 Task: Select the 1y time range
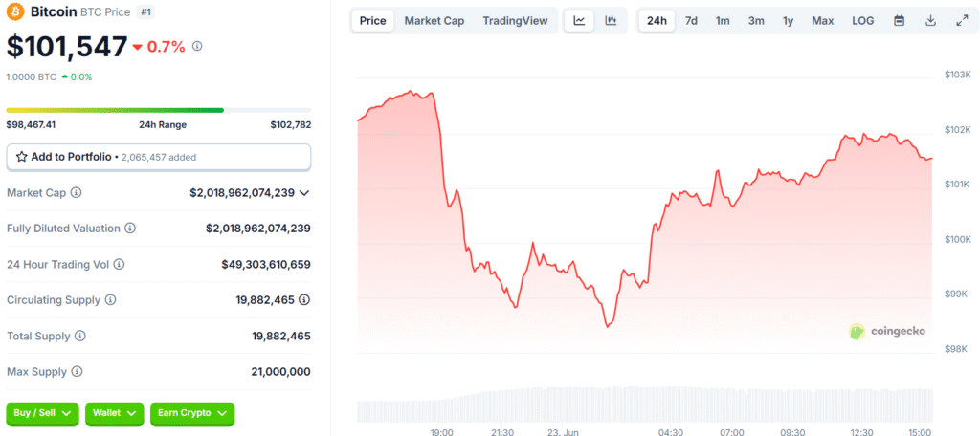(789, 21)
